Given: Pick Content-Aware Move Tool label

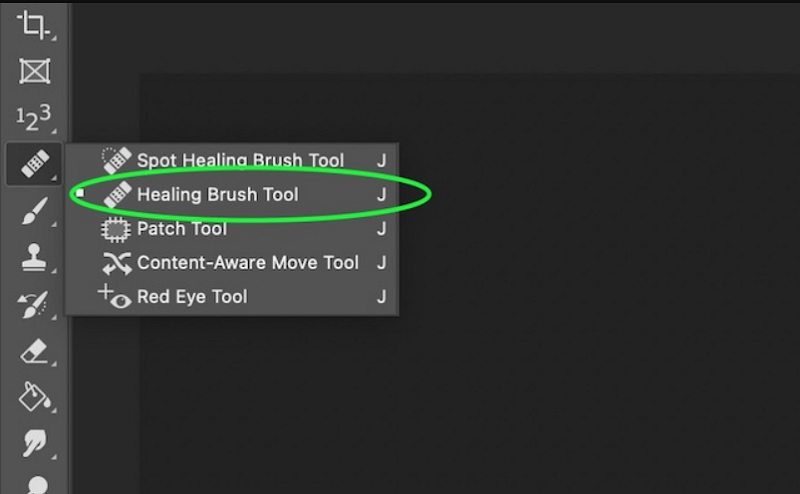Looking at the screenshot, I should pos(248,263).
